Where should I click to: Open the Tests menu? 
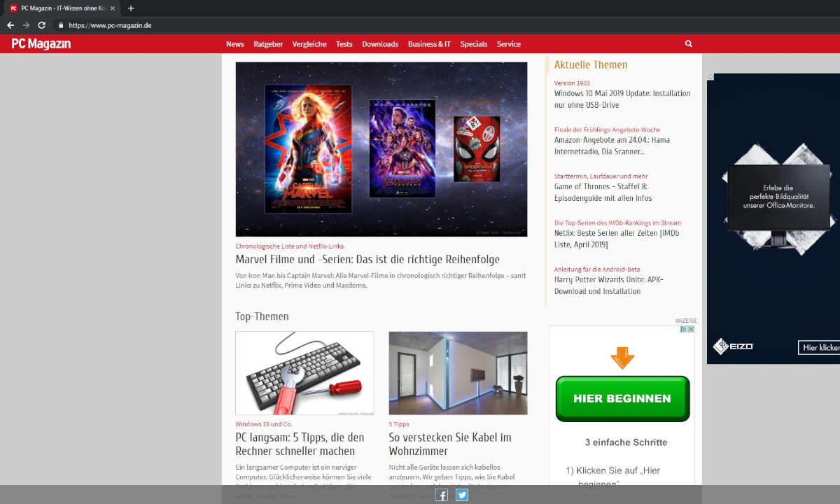point(344,44)
